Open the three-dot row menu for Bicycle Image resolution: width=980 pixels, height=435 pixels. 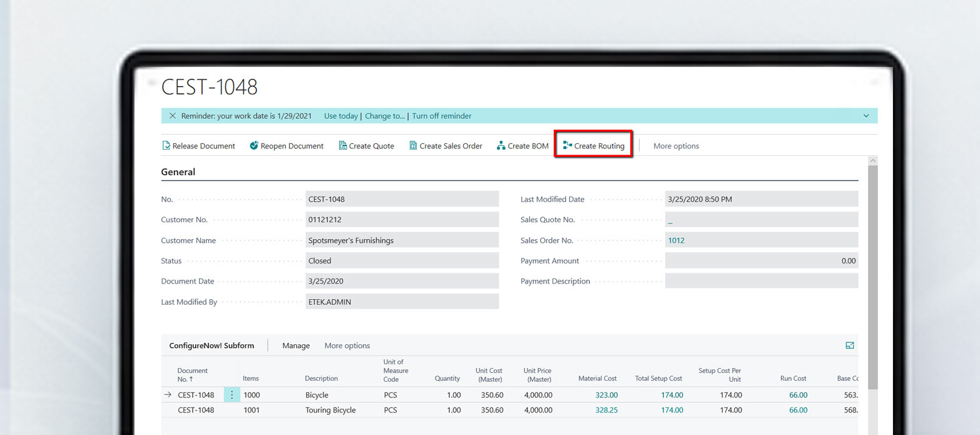[x=232, y=395]
